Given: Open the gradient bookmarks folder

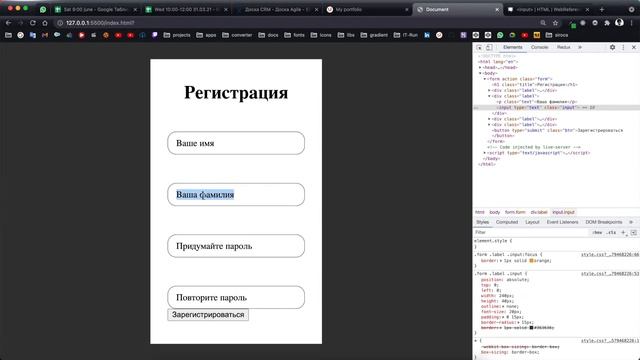Looking at the screenshot, I should (374, 35).
